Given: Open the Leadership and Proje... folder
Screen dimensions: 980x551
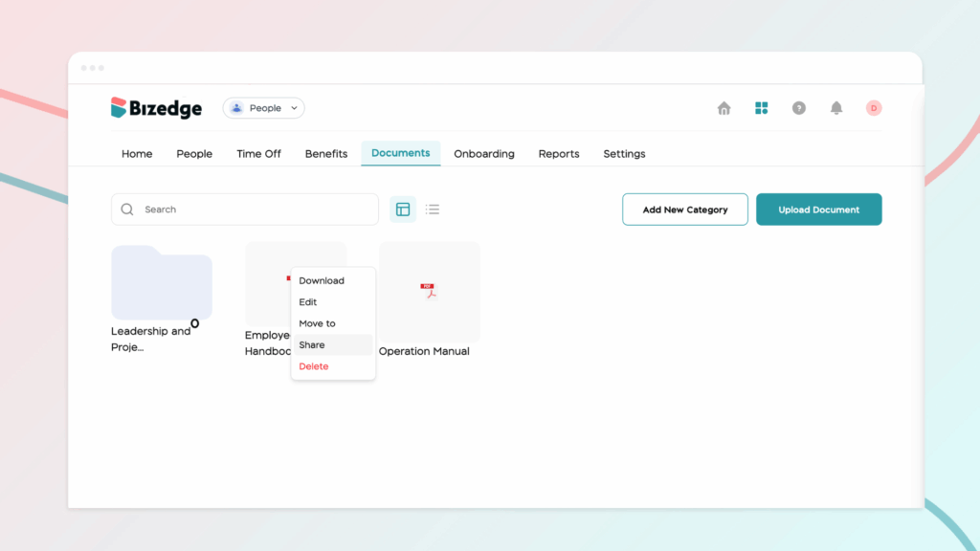Looking at the screenshot, I should coord(162,283).
